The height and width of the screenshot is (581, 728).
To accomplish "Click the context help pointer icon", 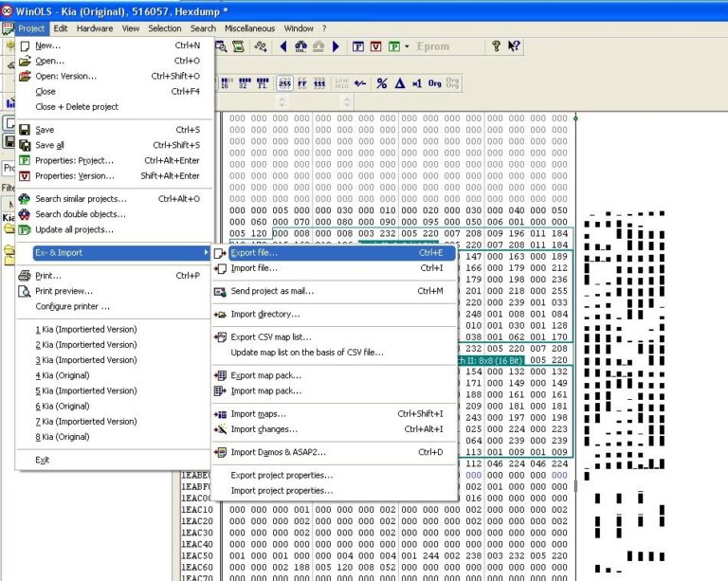I will pyautogui.click(x=514, y=45).
